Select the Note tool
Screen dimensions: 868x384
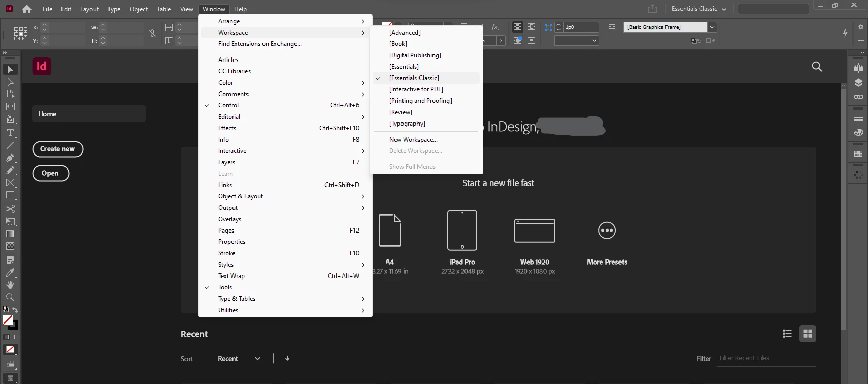point(10,260)
